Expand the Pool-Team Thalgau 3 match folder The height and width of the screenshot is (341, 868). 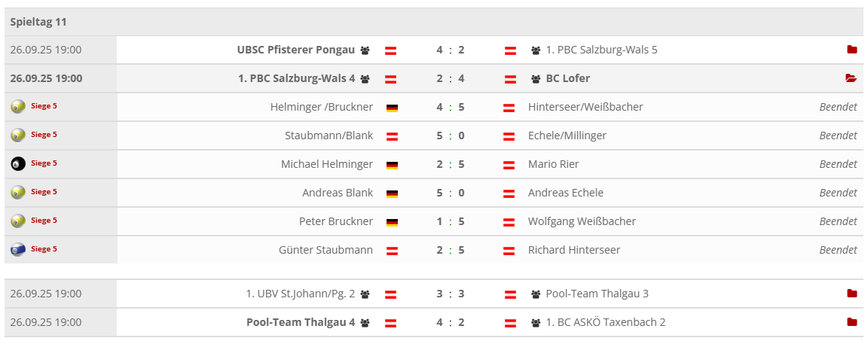click(851, 294)
